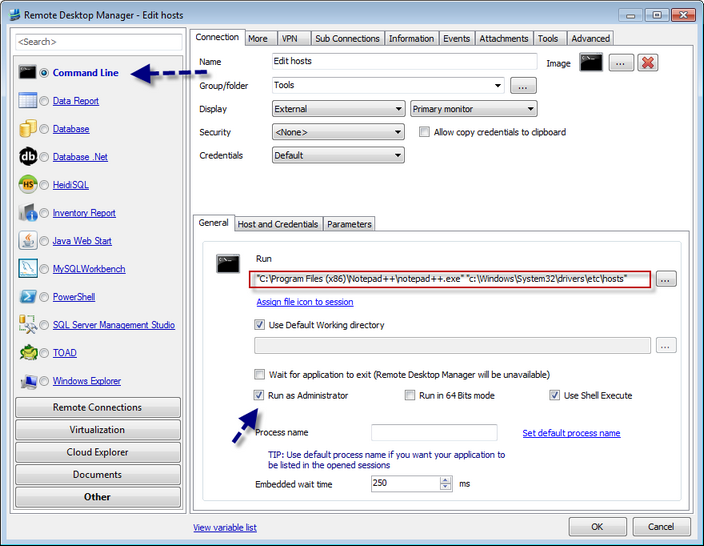Click the HeidiSQL icon in sidebar

point(28,185)
